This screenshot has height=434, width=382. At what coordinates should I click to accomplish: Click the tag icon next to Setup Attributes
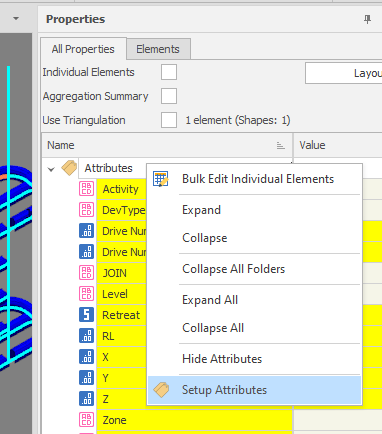(161, 390)
